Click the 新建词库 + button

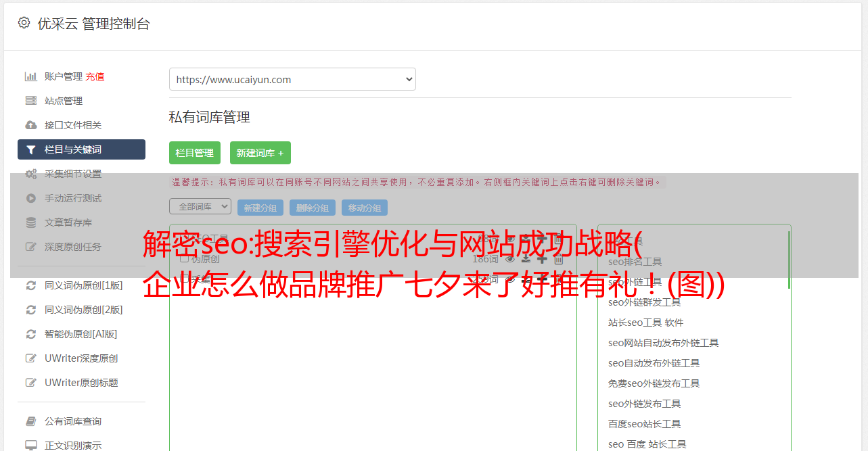[x=260, y=153]
